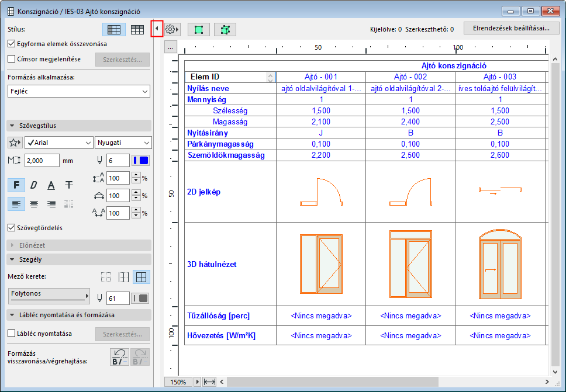Viewport: 566px width, 392px height.
Task: Center-align the cell text
Action: point(34,204)
